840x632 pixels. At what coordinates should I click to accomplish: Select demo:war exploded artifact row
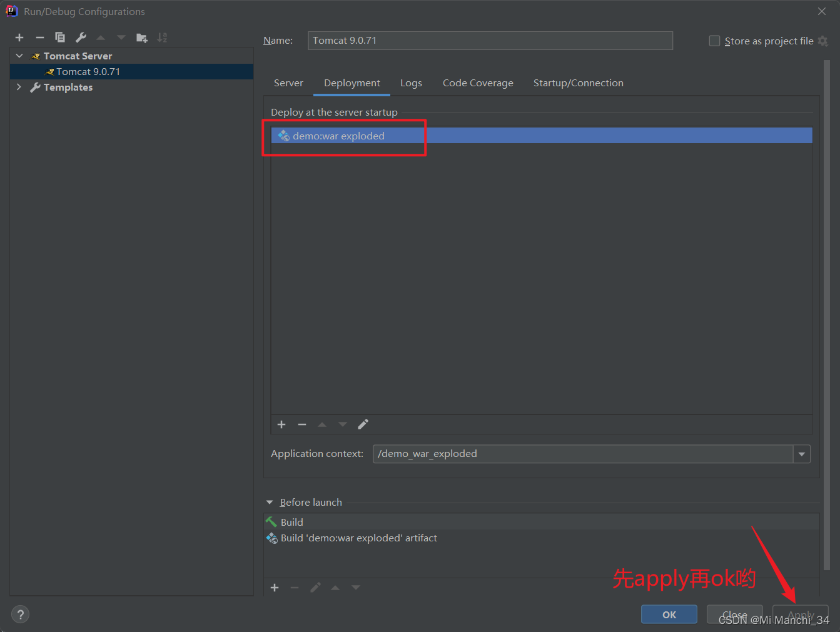pyautogui.click(x=542, y=136)
